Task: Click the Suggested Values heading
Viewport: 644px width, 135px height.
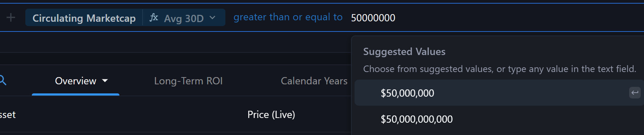Action: (404, 52)
